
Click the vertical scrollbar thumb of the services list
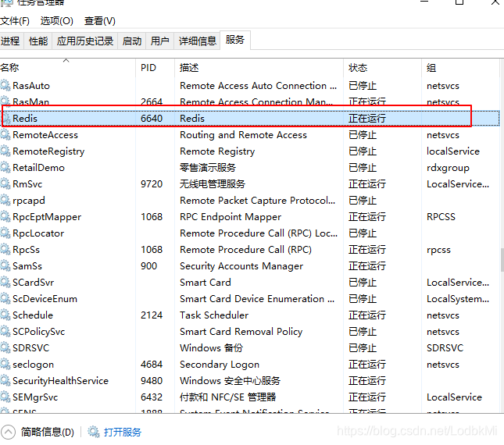coord(502,260)
